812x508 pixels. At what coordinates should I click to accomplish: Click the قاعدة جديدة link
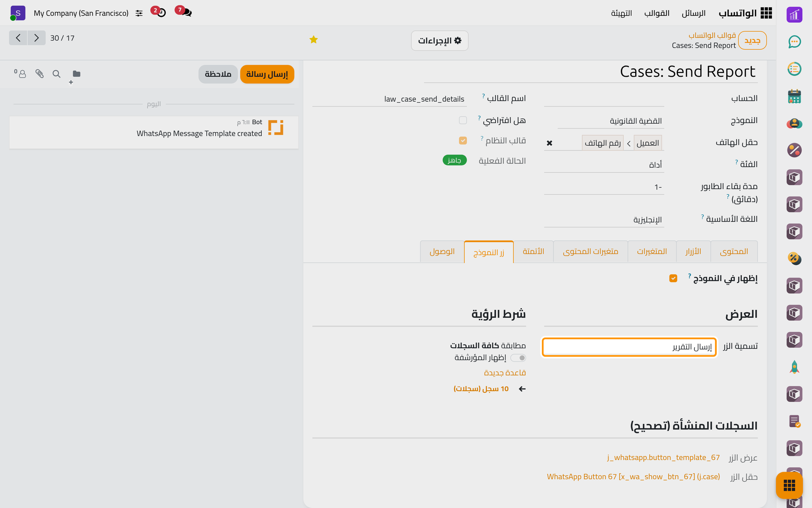[505, 373]
